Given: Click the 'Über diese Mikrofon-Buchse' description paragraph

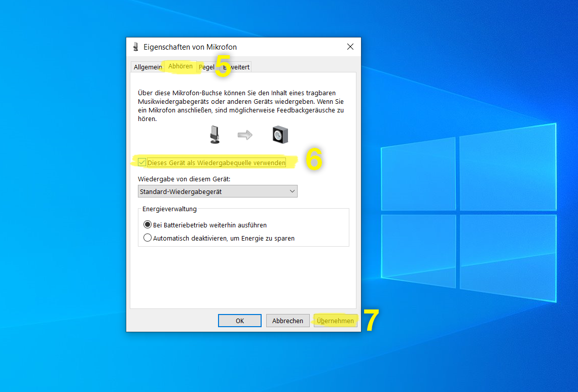Looking at the screenshot, I should point(241,106).
